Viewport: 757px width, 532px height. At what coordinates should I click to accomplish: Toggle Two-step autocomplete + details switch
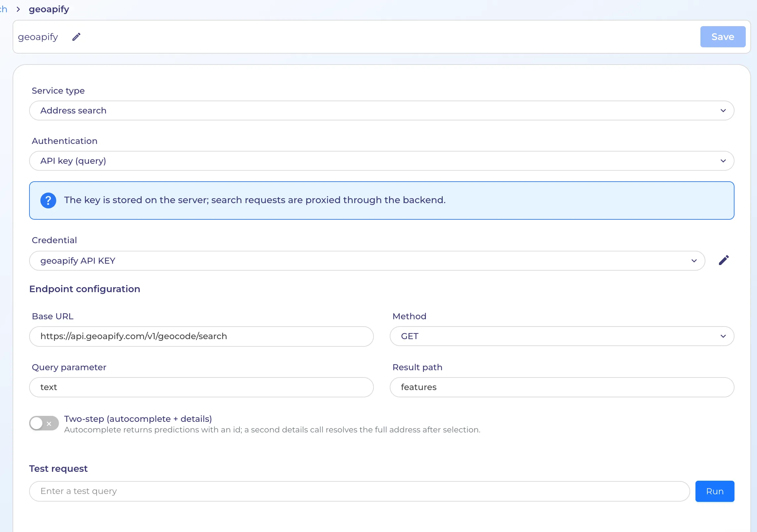coord(44,423)
